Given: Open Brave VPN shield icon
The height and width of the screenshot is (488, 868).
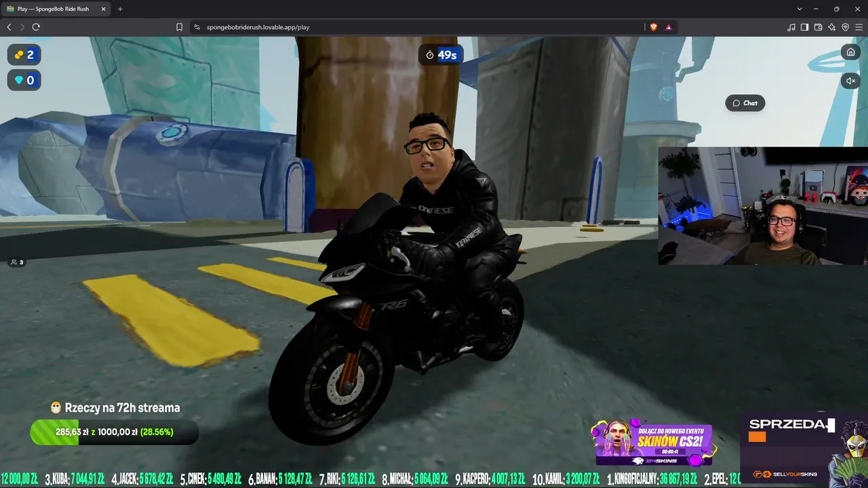Looking at the screenshot, I should (x=846, y=27).
